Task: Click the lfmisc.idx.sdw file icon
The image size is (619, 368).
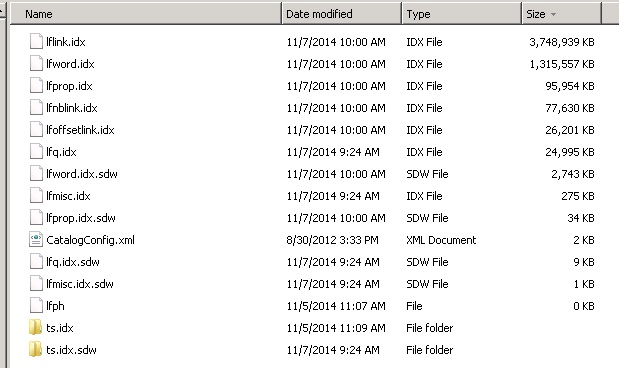Action: click(36, 284)
